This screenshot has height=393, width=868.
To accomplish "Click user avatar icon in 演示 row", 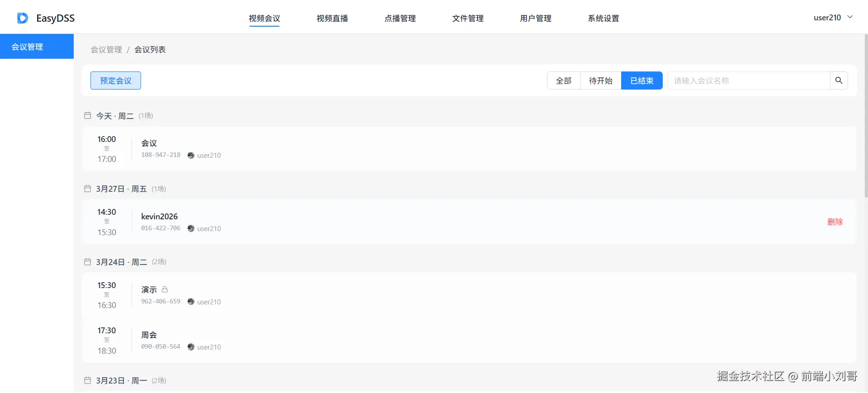I will (191, 302).
